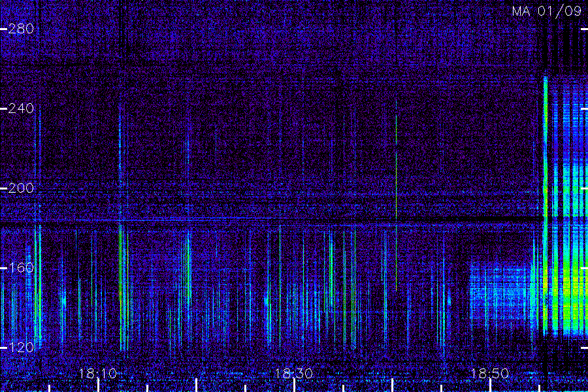Click the 200 frequency axis label
The width and height of the screenshot is (588, 392).
coord(21,188)
